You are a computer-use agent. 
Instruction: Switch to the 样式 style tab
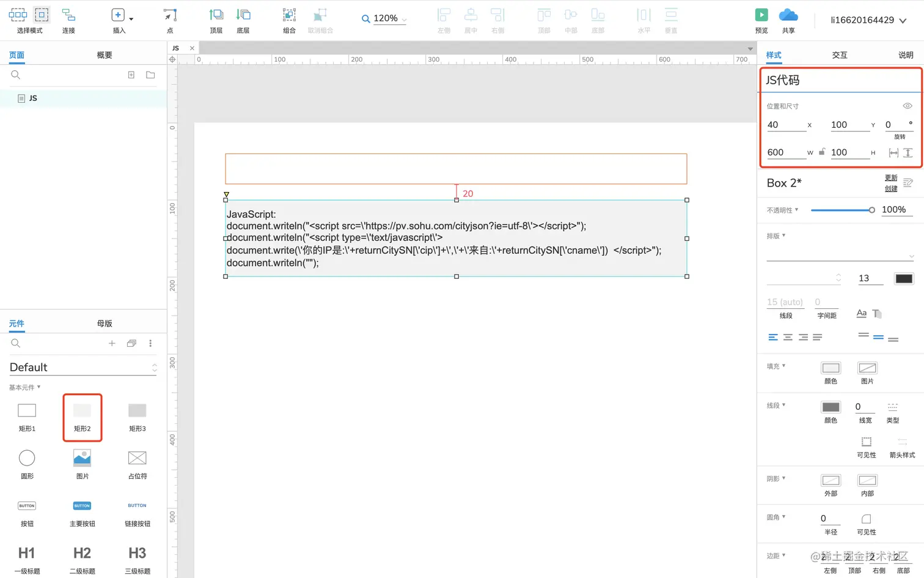[774, 55]
